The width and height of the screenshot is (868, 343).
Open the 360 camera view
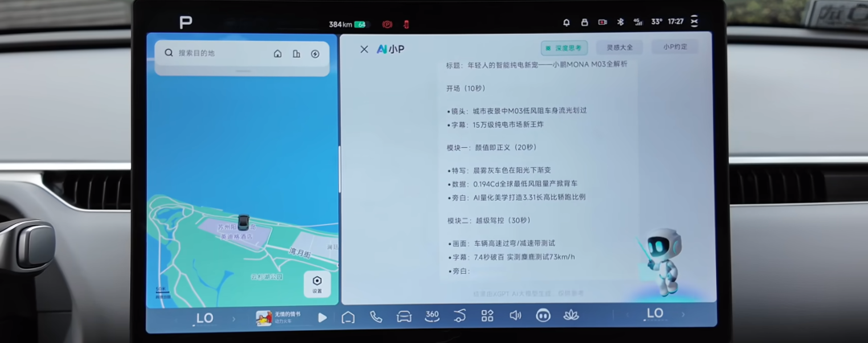(432, 316)
